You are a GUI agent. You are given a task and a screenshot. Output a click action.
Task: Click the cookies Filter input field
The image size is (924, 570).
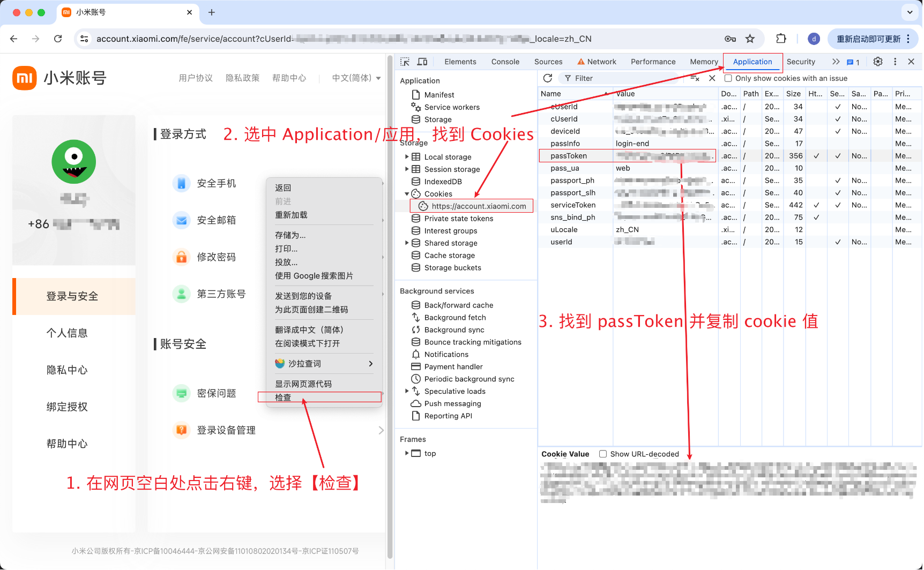[x=622, y=78]
